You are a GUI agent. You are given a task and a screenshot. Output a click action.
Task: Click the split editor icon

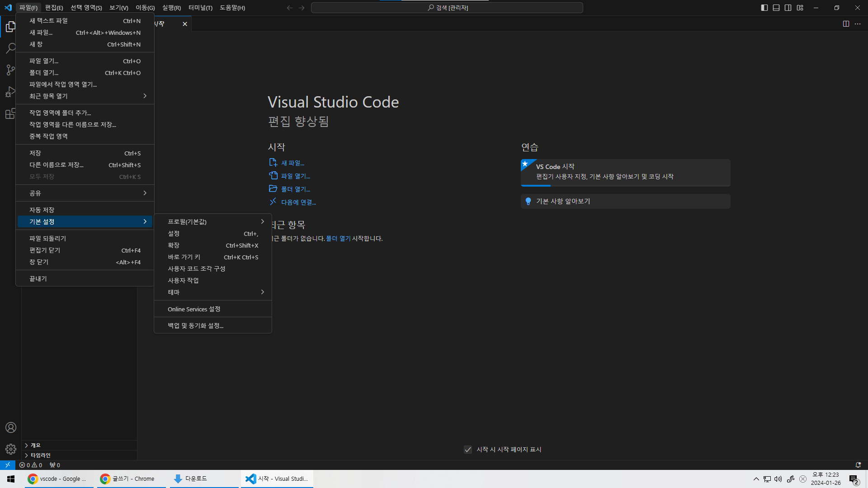[x=846, y=24]
